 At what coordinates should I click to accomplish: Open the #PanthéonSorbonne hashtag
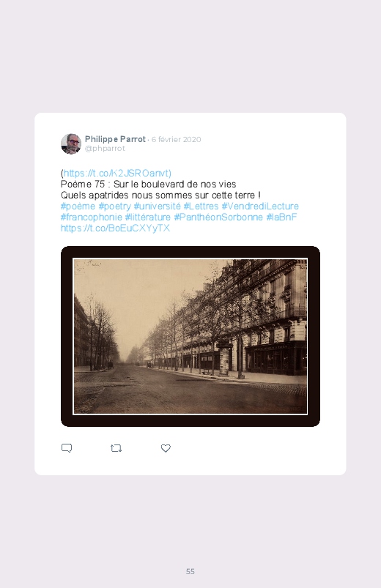click(x=218, y=217)
